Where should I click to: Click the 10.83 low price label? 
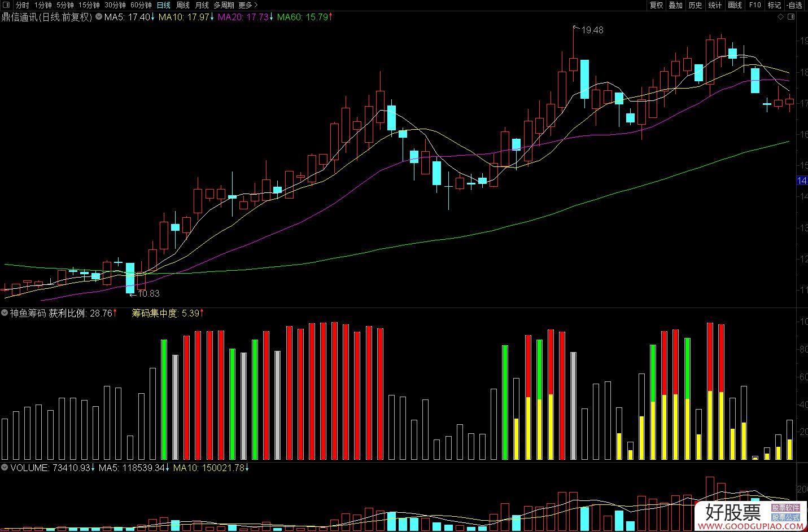[x=149, y=293]
